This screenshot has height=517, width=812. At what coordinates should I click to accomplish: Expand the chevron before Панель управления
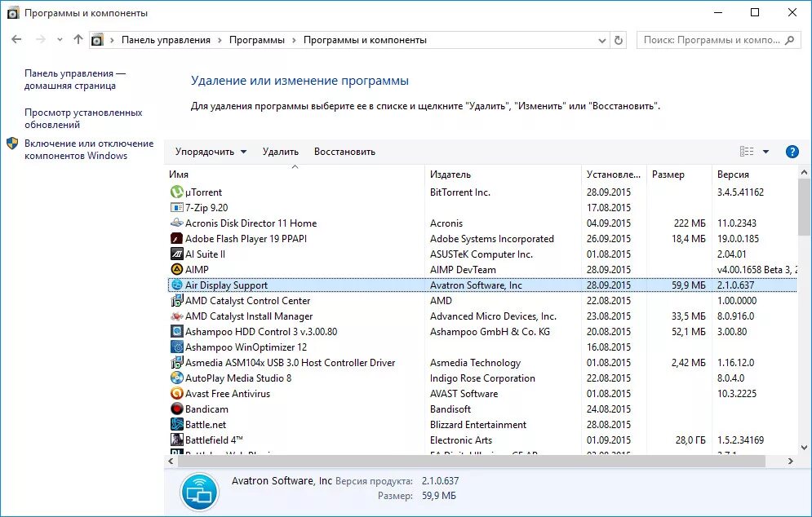[112, 41]
